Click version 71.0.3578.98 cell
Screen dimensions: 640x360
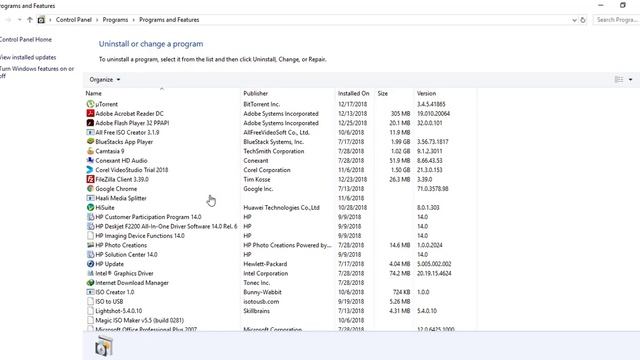(432, 189)
